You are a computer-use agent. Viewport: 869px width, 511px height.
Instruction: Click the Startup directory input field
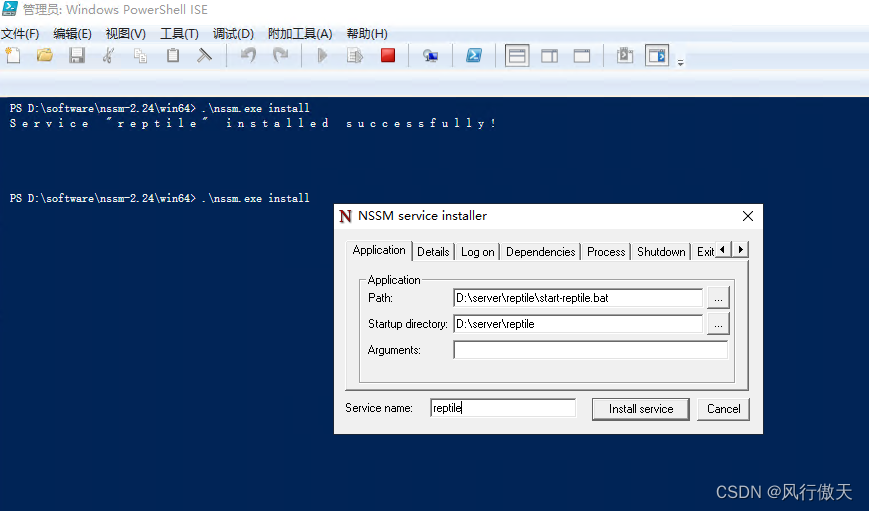[578, 324]
